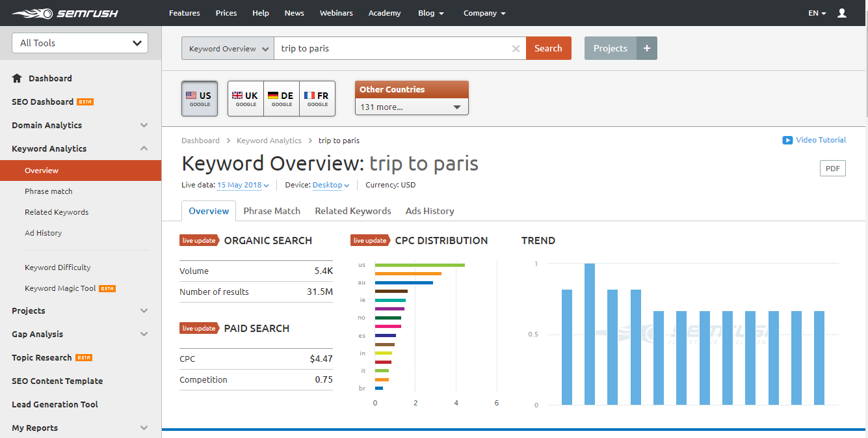Play the Video Tutorial icon
The width and height of the screenshot is (868, 438).
(x=787, y=140)
